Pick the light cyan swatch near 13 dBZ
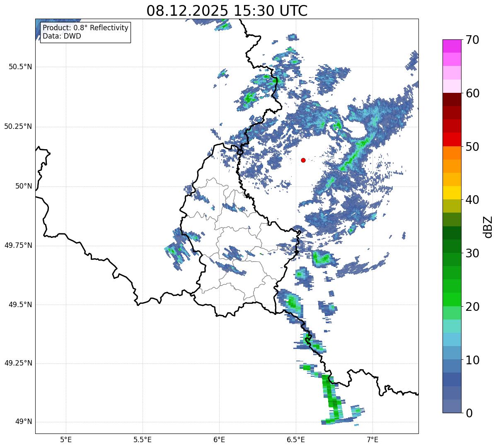Image resolution: width=498 pixels, height=448 pixels. [x=452, y=339]
